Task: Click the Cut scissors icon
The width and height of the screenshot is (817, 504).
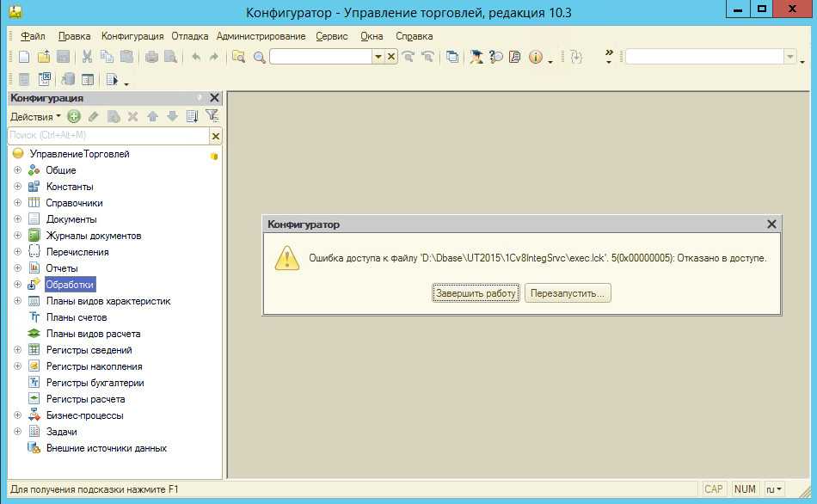Action: (87, 57)
